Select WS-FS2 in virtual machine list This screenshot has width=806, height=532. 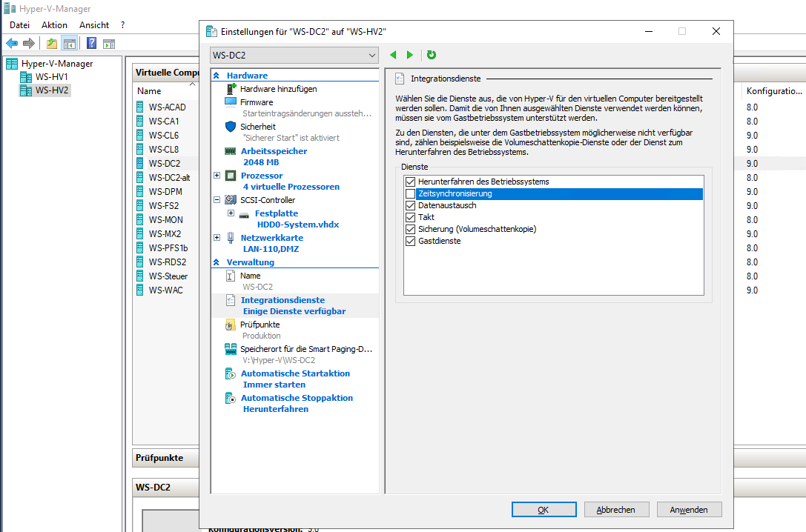(x=163, y=205)
